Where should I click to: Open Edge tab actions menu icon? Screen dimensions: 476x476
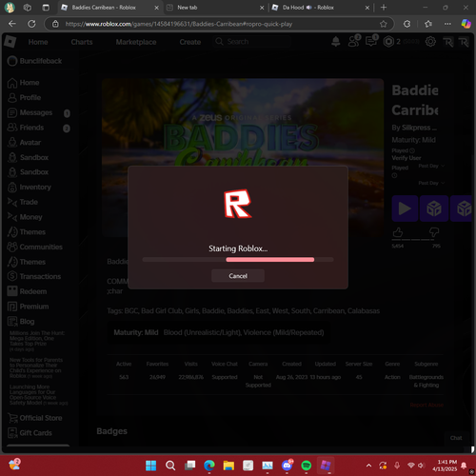[46, 8]
